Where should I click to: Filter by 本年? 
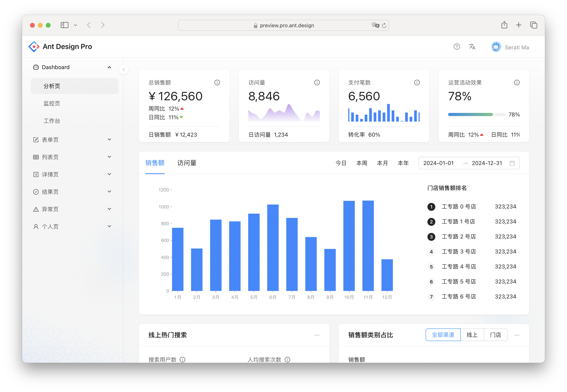click(403, 163)
